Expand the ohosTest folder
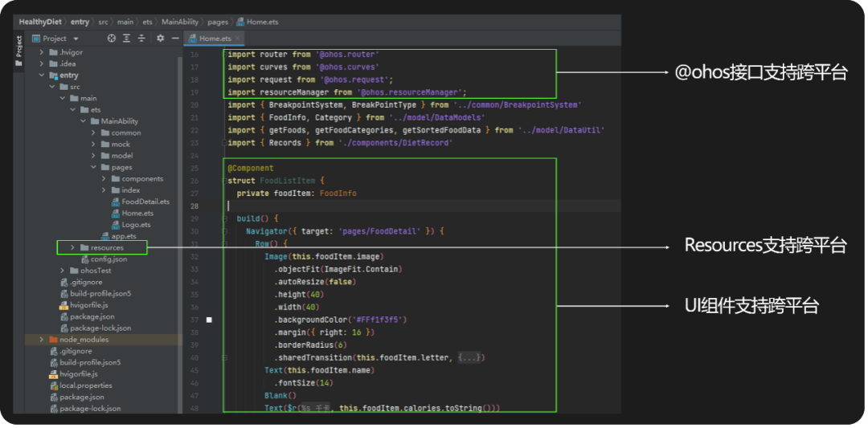 [x=63, y=271]
